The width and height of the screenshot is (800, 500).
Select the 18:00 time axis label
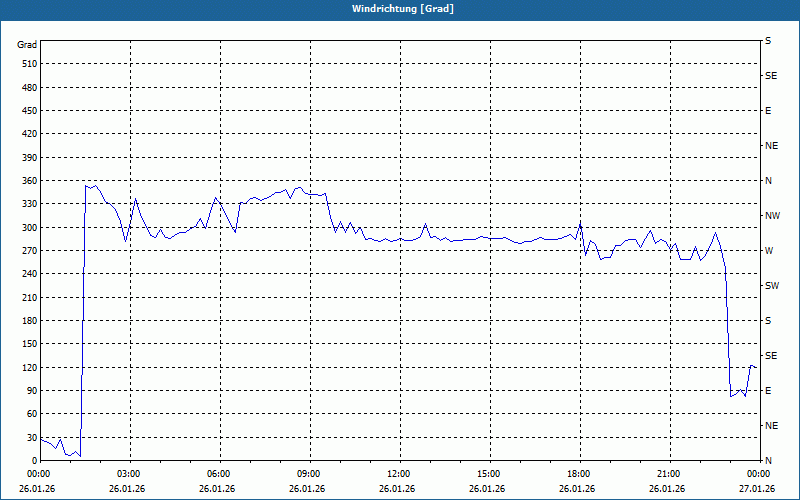click(x=580, y=473)
